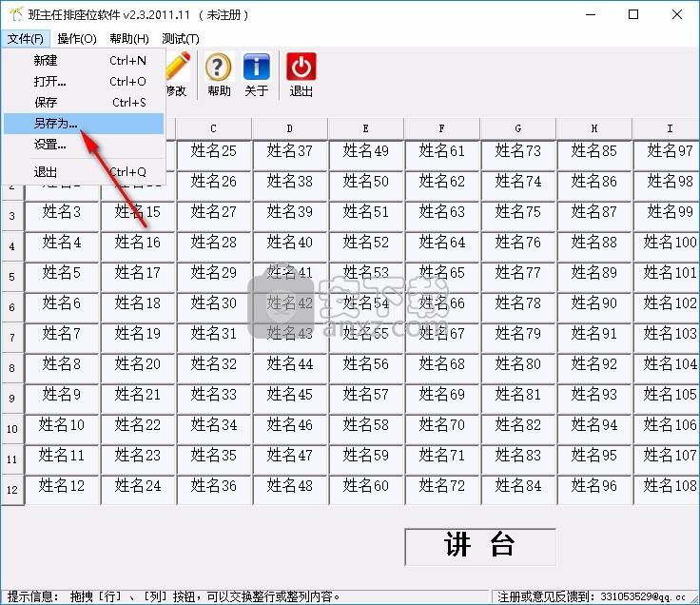This screenshot has width=700, height=605.
Task: Open the 操作(O) menu
Action: click(x=77, y=39)
